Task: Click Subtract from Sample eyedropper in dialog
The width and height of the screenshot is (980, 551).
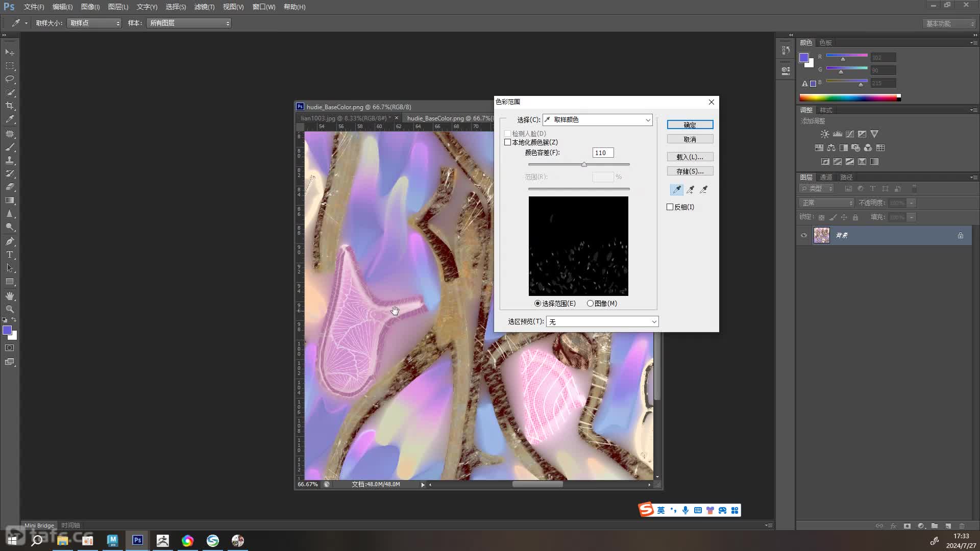Action: coord(704,190)
